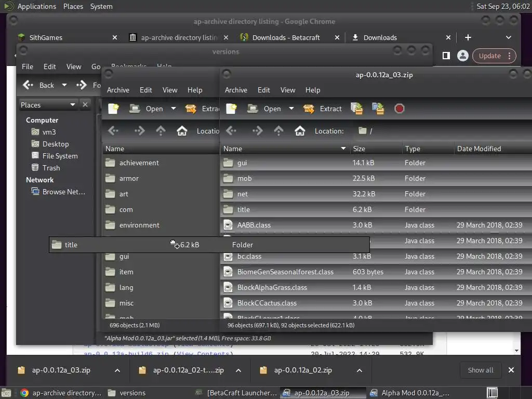Toggle Chrome side panel icon
Viewport: 532px width, 399px height.
446,56
